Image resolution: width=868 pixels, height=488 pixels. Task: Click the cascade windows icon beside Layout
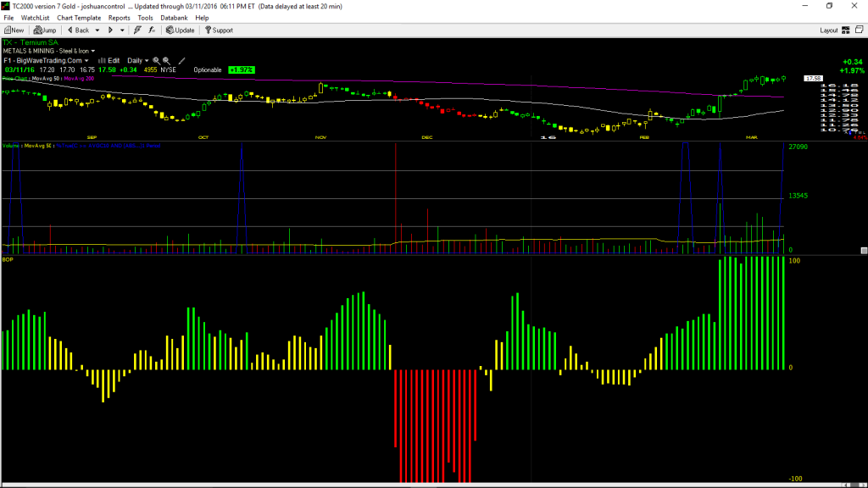(x=860, y=30)
